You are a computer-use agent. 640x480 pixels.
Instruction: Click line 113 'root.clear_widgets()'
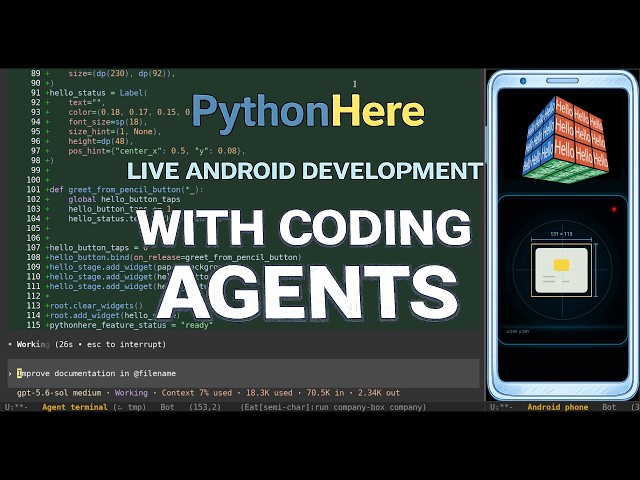[96, 306]
